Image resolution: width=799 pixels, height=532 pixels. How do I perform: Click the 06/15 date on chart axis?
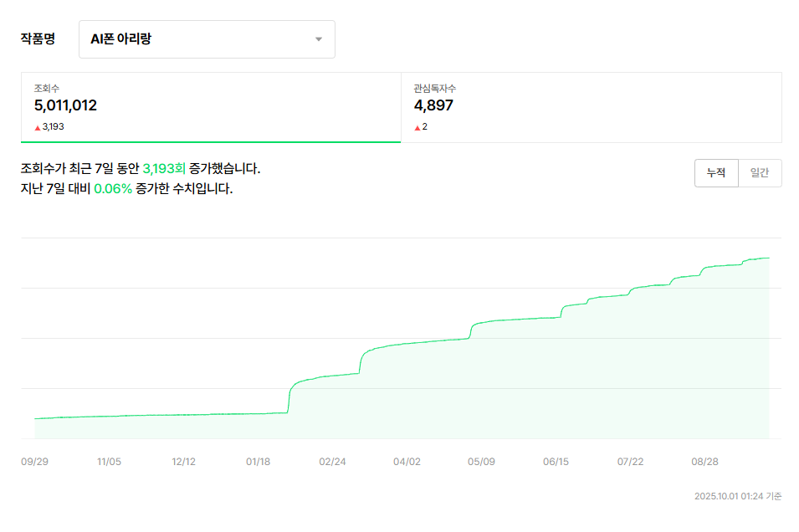click(x=556, y=462)
